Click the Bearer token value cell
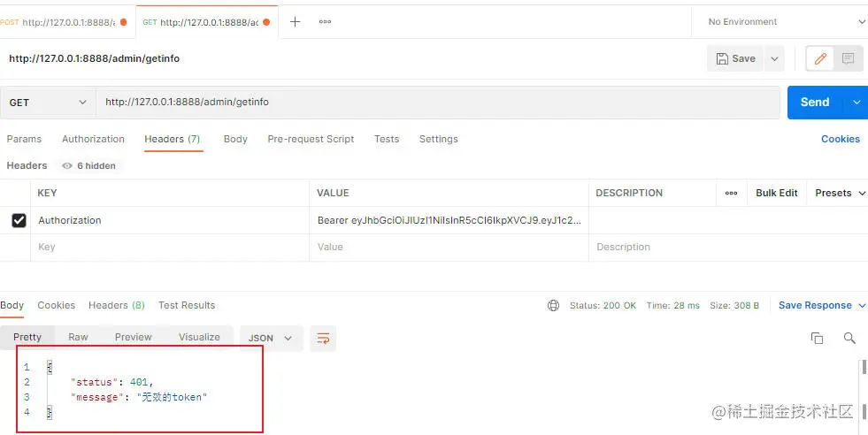This screenshot has height=435, width=868. click(449, 221)
